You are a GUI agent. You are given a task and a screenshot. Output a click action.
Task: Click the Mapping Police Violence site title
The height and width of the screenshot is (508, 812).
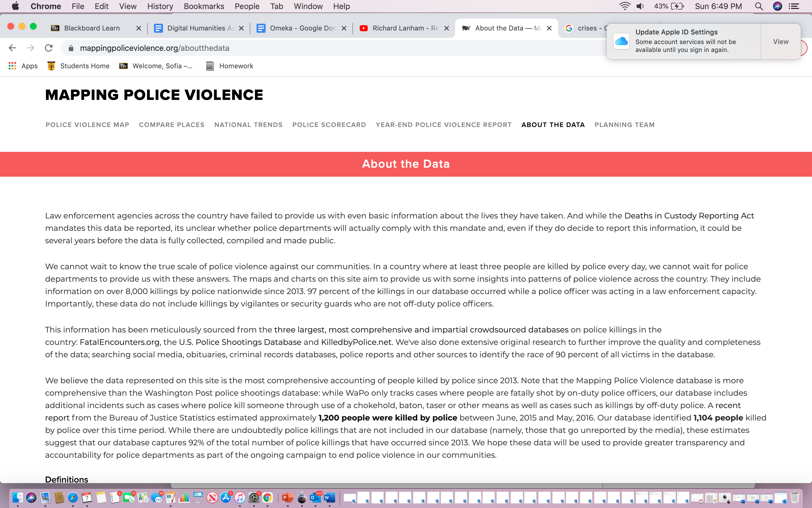(x=154, y=95)
